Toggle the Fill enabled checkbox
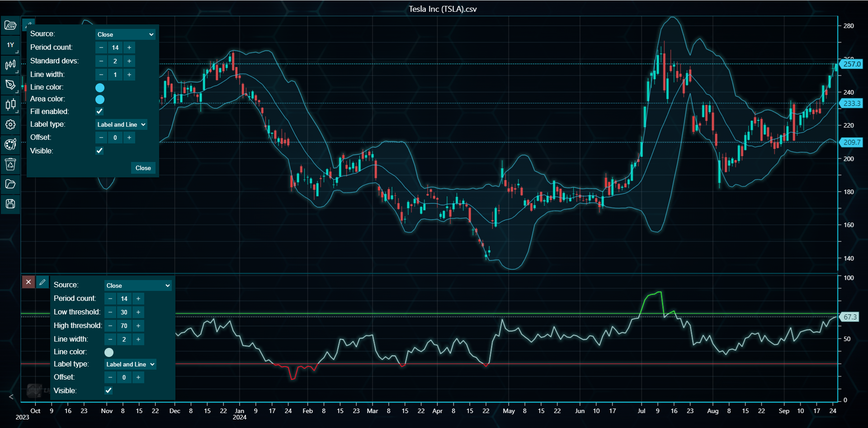Viewport: 868px width, 428px height. [x=99, y=111]
